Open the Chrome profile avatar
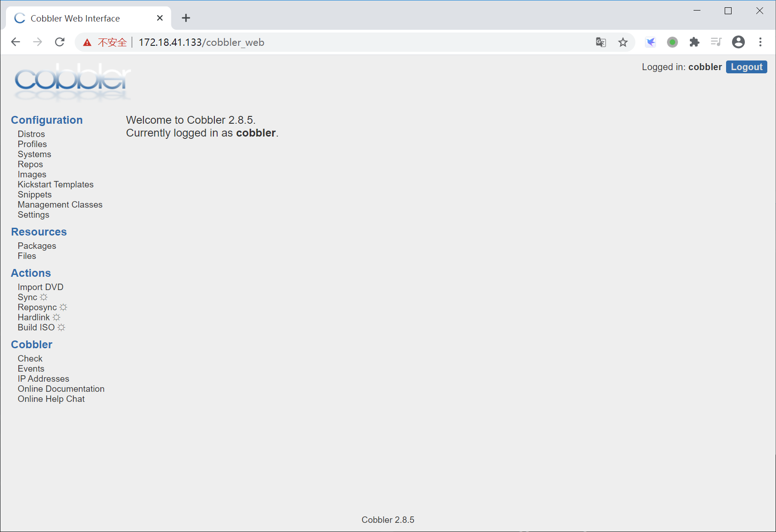776x532 pixels. click(738, 42)
